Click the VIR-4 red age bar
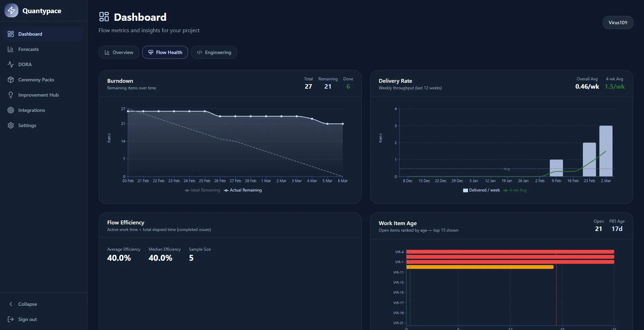Image resolution: width=644 pixels, height=330 pixels. (x=510, y=252)
